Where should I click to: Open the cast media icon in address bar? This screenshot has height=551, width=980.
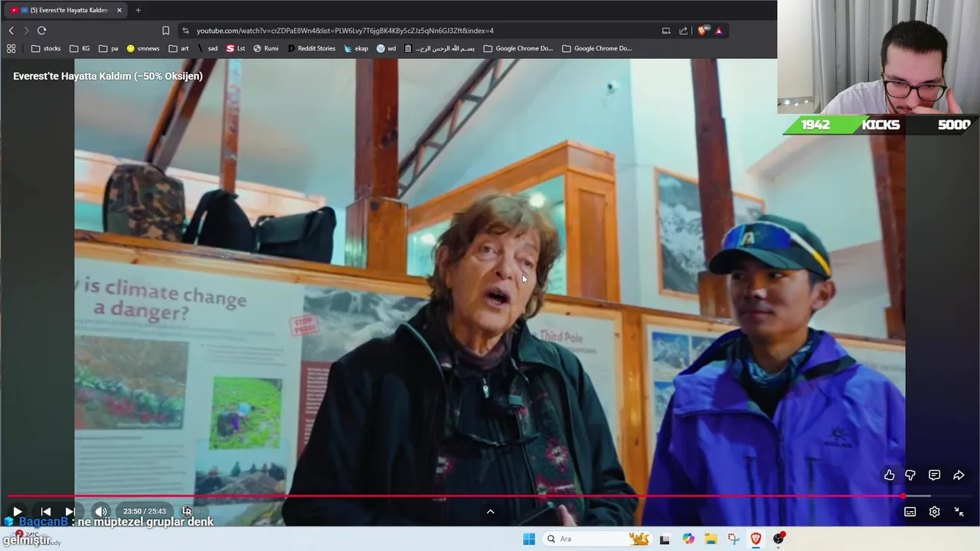pos(666,31)
